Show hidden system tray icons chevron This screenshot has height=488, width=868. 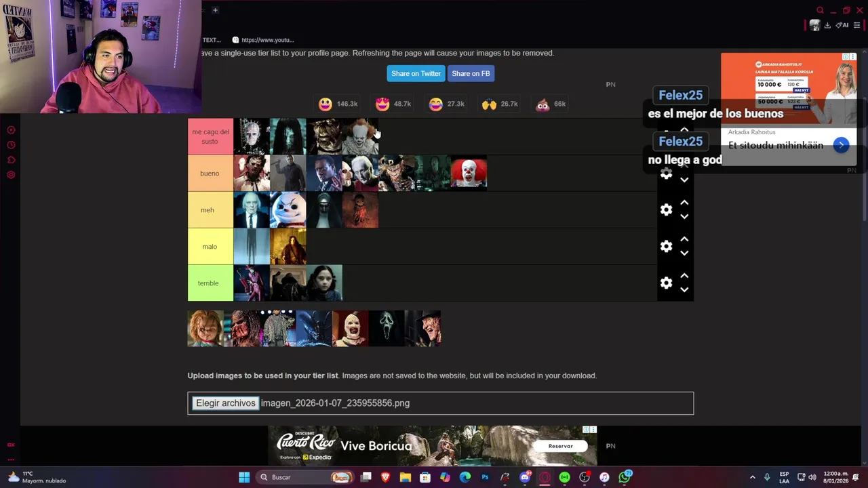click(752, 477)
